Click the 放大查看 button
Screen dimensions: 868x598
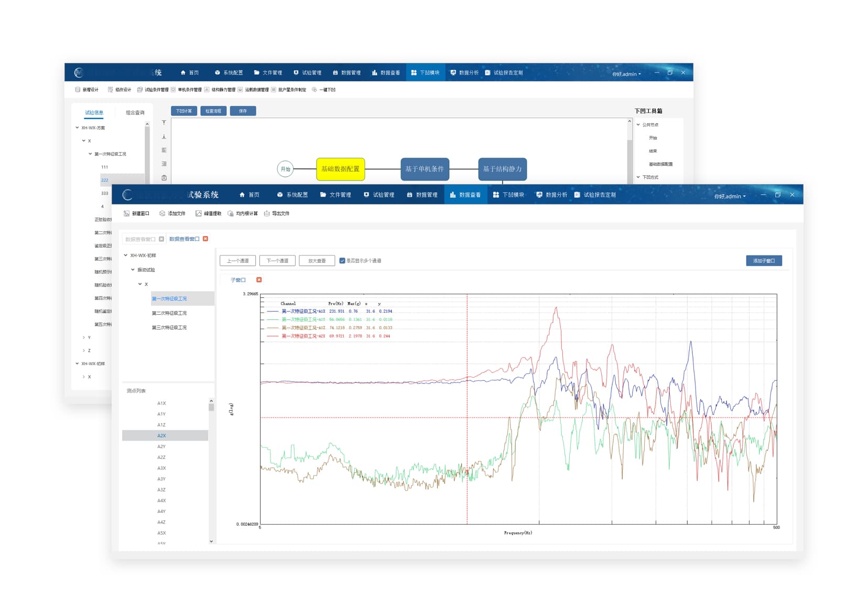pyautogui.click(x=317, y=261)
